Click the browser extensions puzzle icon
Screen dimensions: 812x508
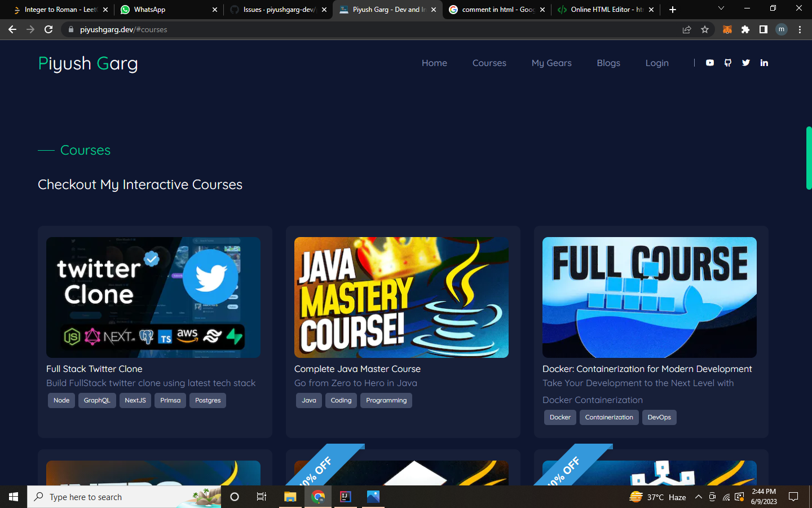[745, 29]
